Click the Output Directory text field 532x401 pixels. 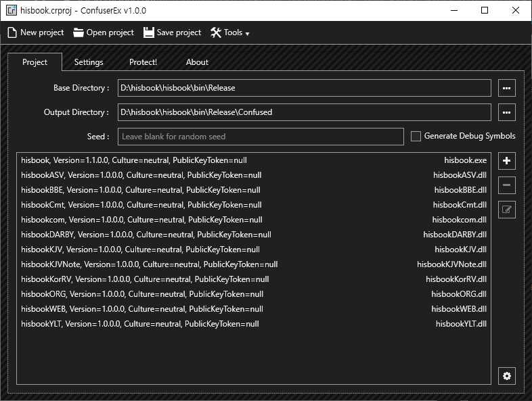click(x=305, y=112)
